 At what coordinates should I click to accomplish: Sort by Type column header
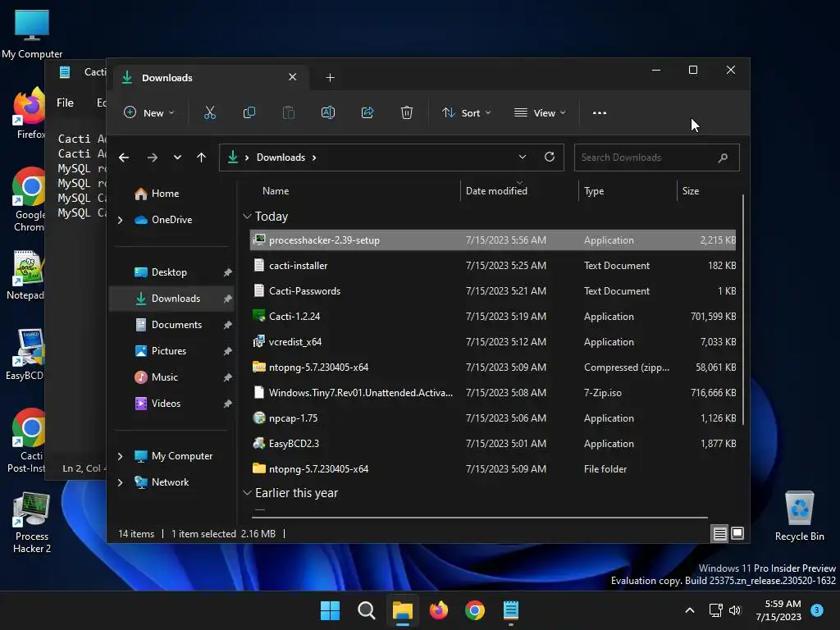click(594, 191)
